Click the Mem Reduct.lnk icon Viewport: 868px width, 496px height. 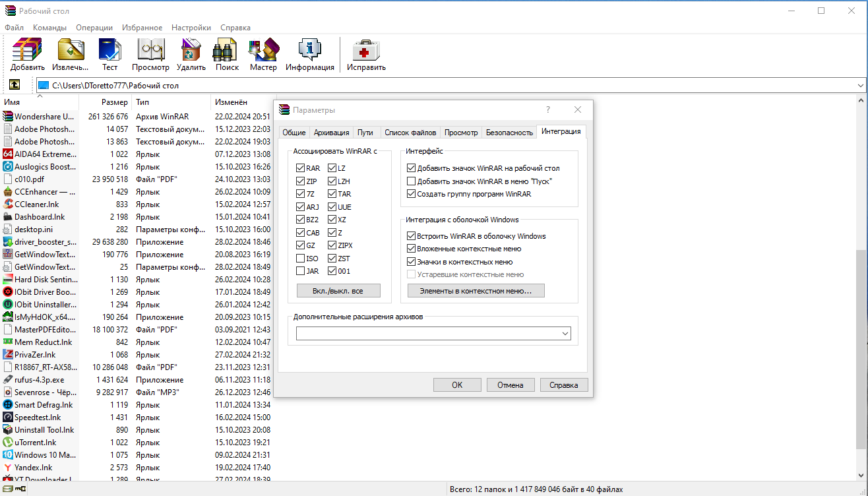8,342
